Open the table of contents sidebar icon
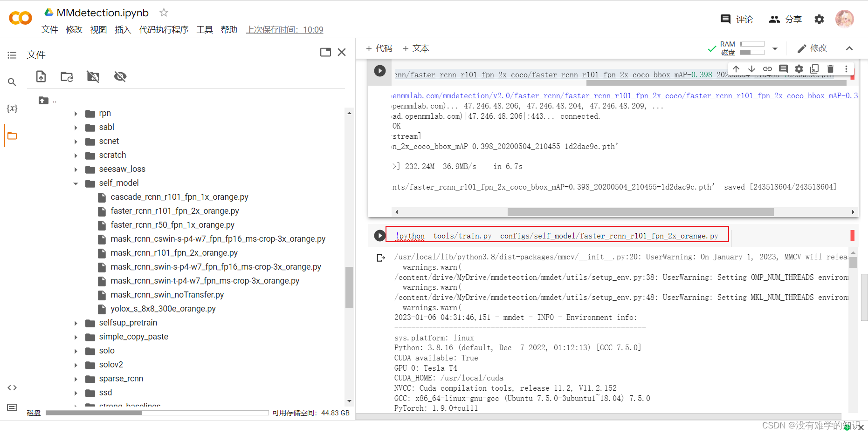 tap(12, 55)
